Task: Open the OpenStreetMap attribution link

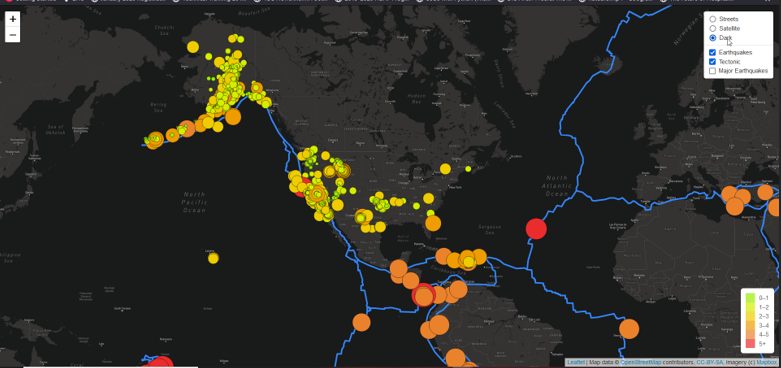Action: pyautogui.click(x=640, y=363)
